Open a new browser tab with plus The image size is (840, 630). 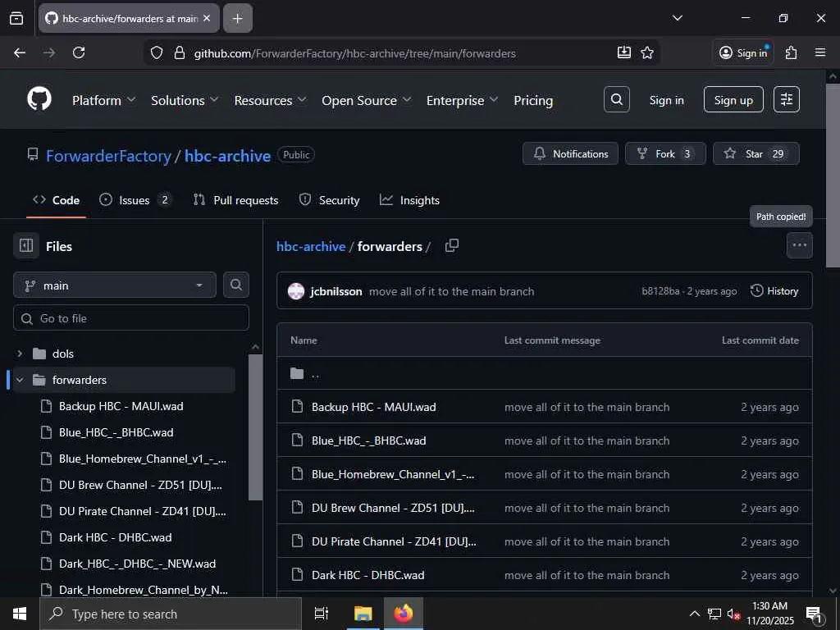point(237,18)
